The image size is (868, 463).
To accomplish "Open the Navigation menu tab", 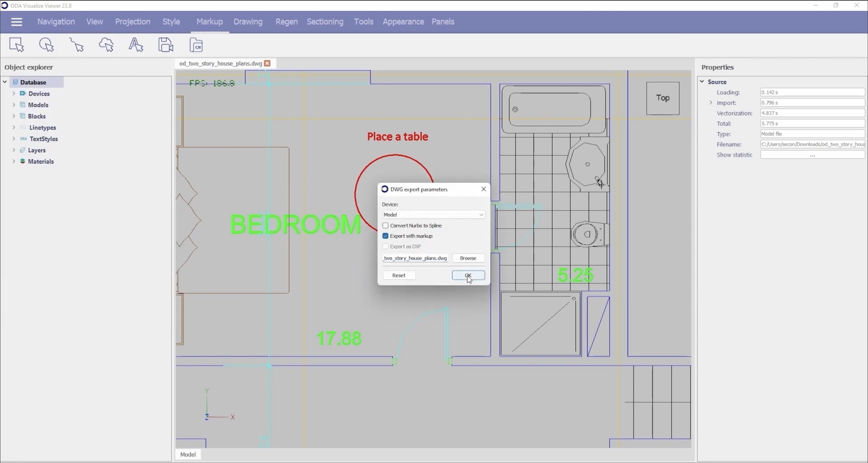I will 56,22.
